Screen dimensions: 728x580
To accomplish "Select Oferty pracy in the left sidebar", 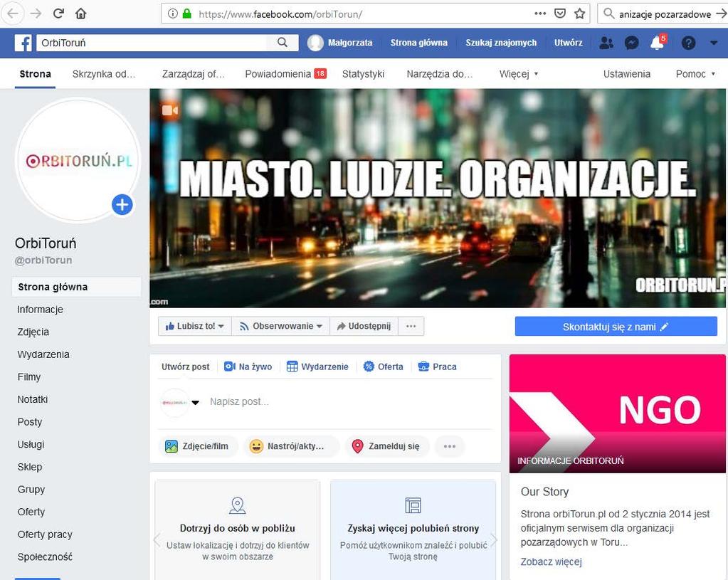I will click(45, 534).
